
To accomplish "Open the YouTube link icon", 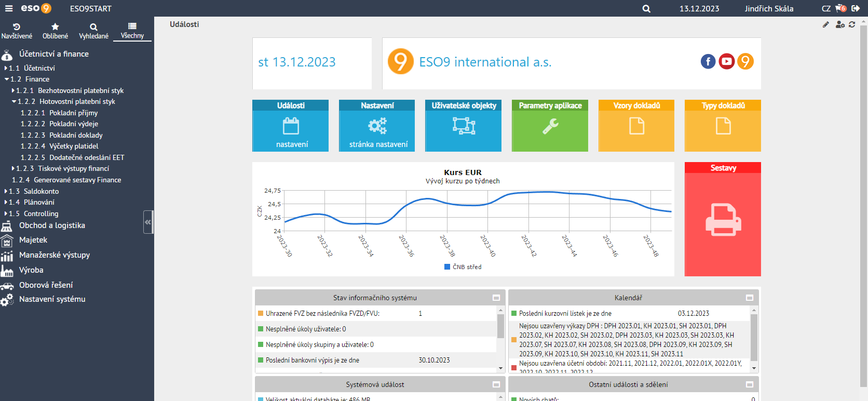I will point(727,61).
